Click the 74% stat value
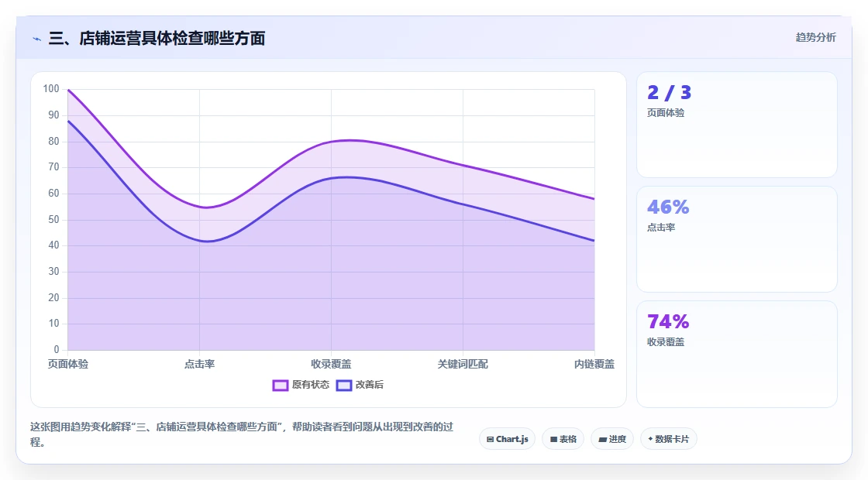868x480 pixels. [x=668, y=321]
